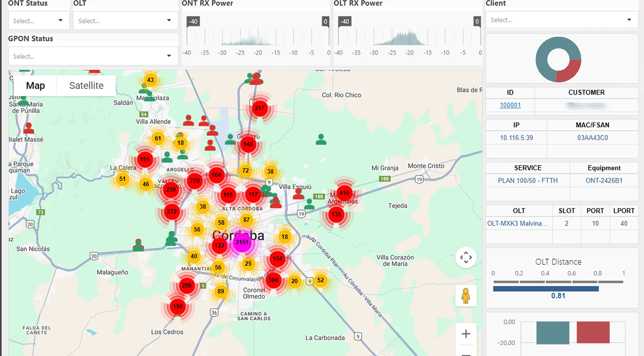This screenshot has height=356, width=644.
Task: Open the GPON Status dropdown
Action: (x=93, y=56)
